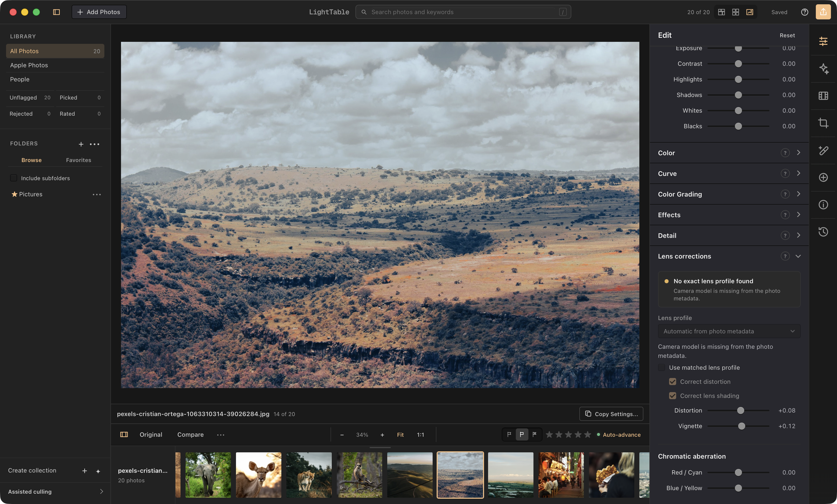Enable Include subfolders checkbox
This screenshot has width=837, height=504.
coord(14,178)
